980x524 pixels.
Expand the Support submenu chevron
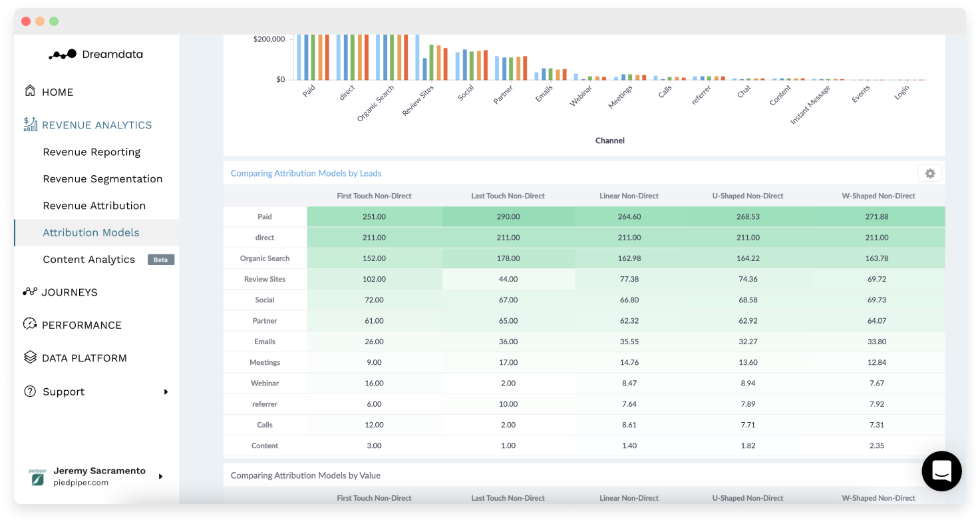point(166,392)
